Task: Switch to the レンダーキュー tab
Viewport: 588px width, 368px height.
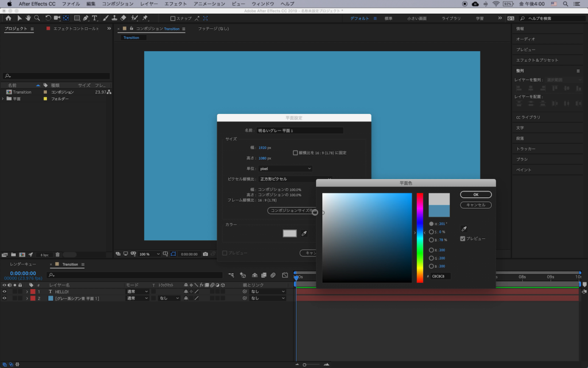Action: pos(23,264)
